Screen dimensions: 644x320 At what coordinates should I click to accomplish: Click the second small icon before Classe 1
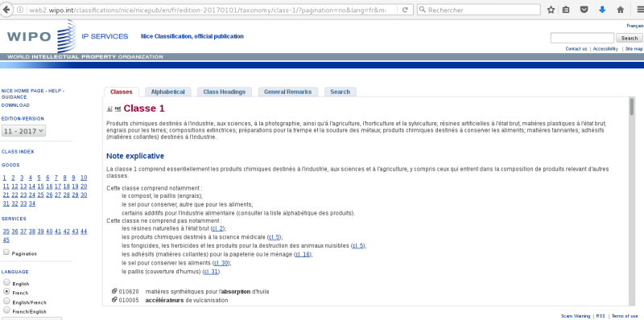(x=118, y=109)
